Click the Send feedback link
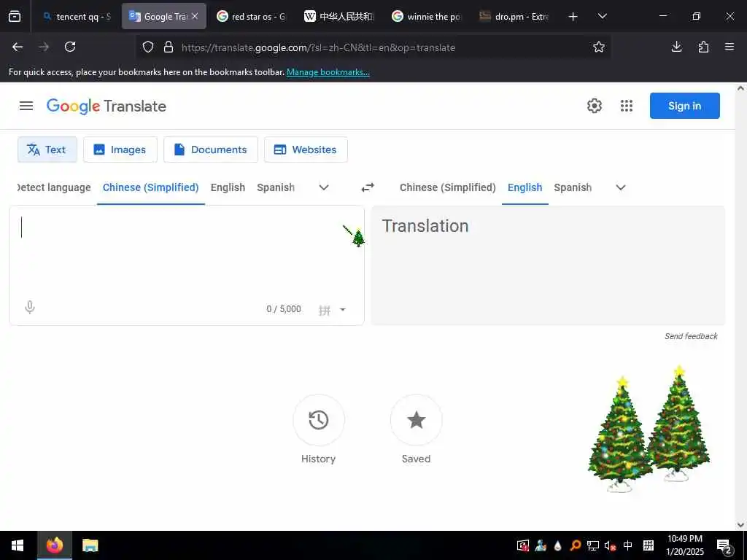Image resolution: width=747 pixels, height=560 pixels. [691, 336]
